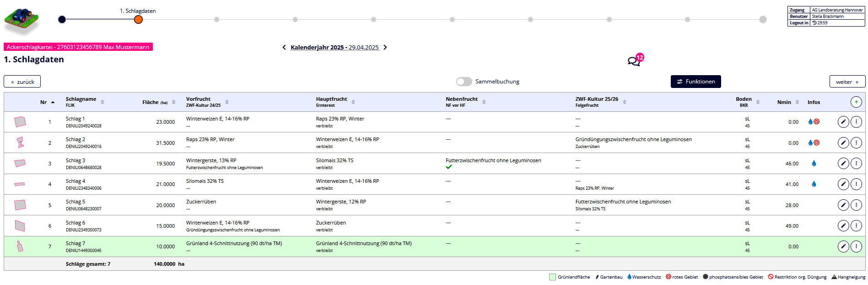This screenshot has height=285, width=868.
Task: Click the Infos column header
Action: point(814,102)
